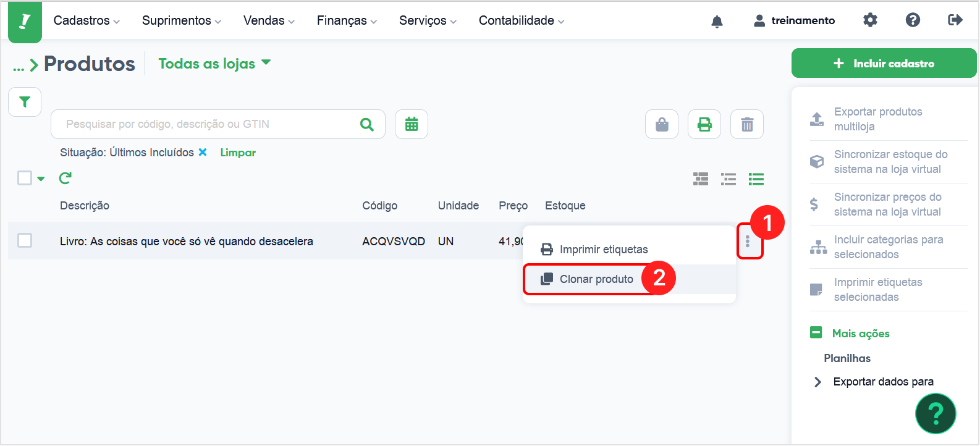
Task: Click the trash delete icon button
Action: pos(747,125)
